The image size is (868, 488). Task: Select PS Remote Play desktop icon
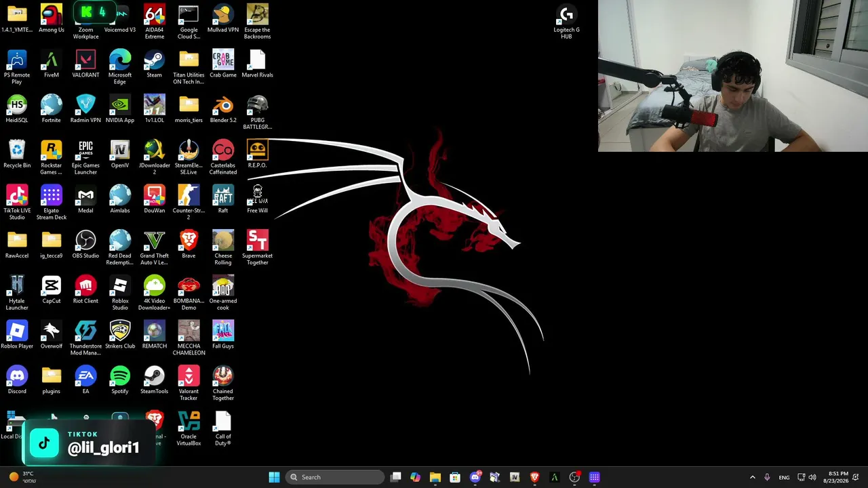coord(17,67)
